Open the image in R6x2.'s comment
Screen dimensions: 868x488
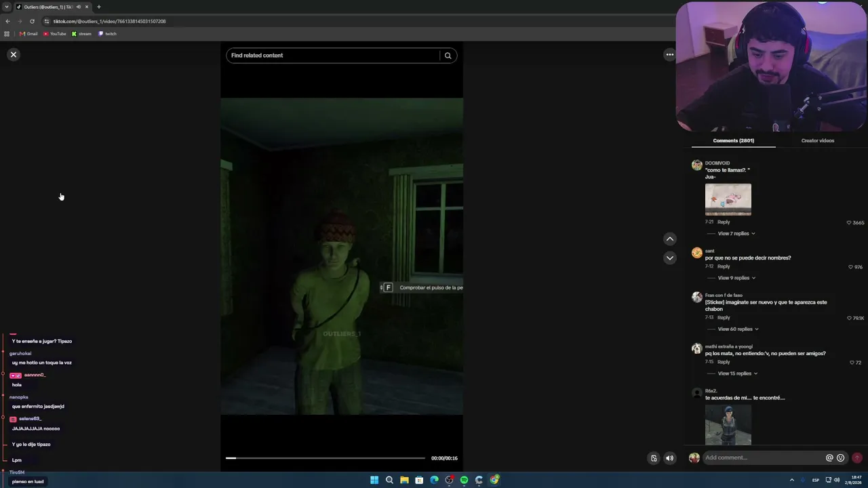coord(728,425)
